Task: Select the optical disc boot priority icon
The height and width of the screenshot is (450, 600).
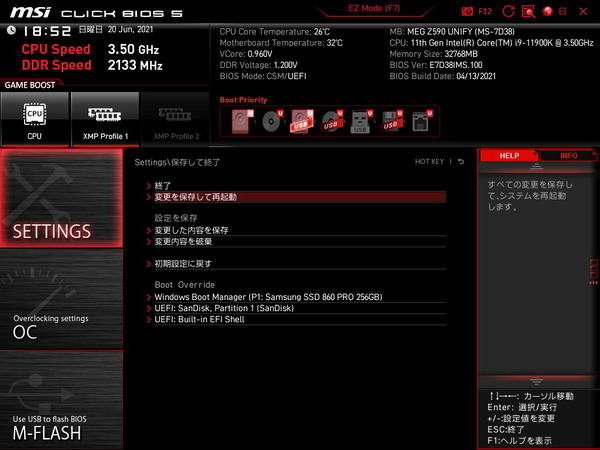Action: click(x=272, y=121)
